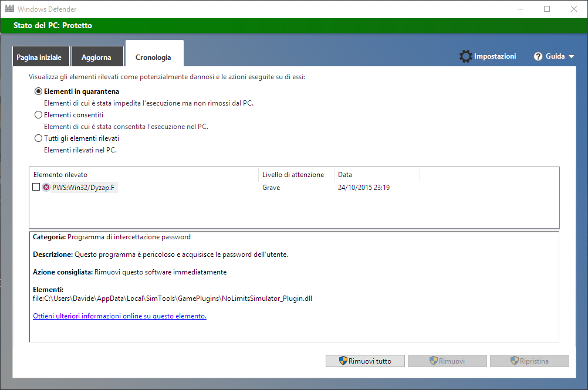Click the Rimuovi button

click(x=447, y=361)
